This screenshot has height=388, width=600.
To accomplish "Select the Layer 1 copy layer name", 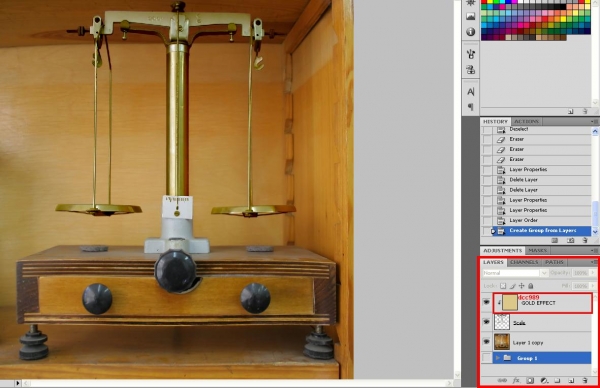I will click(x=528, y=343).
